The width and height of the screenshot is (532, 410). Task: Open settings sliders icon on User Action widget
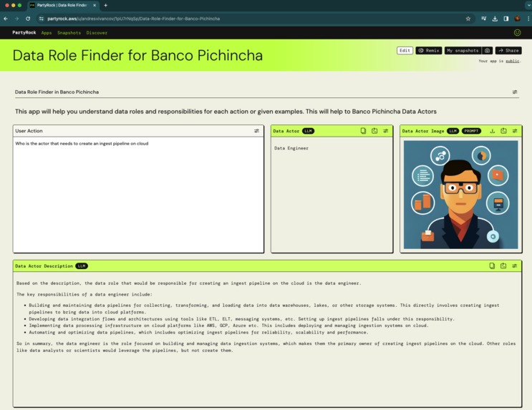tap(256, 131)
